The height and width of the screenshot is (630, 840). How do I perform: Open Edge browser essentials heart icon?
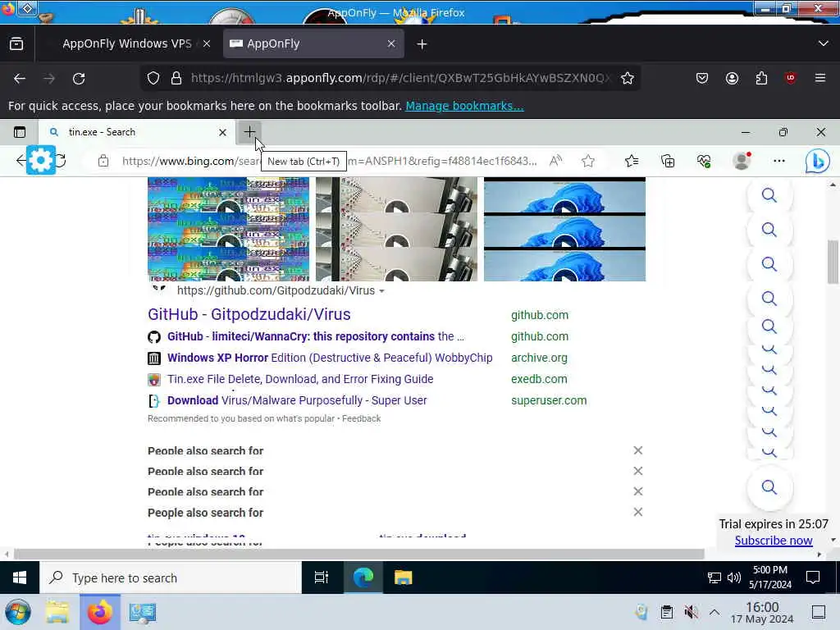704,161
